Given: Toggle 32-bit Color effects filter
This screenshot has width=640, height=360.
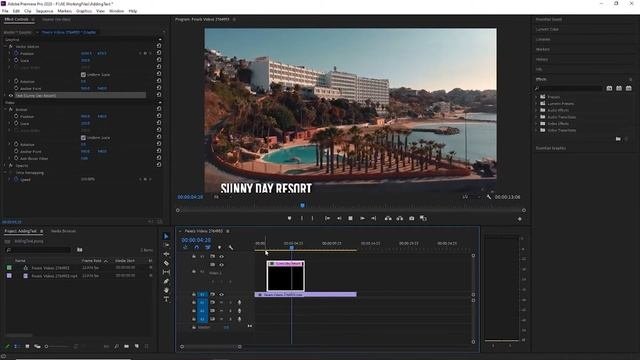Looking at the screenshot, I should click(x=619, y=88).
